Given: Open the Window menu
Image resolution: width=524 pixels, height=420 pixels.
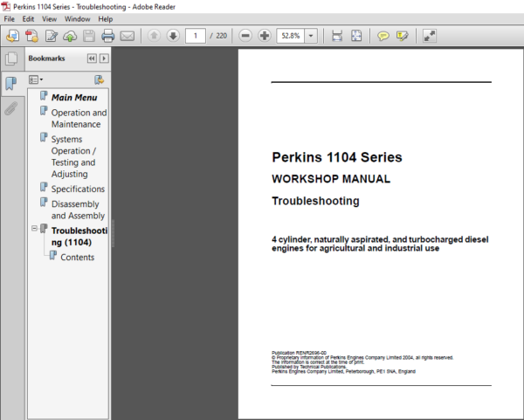Looking at the screenshot, I should coord(77,19).
